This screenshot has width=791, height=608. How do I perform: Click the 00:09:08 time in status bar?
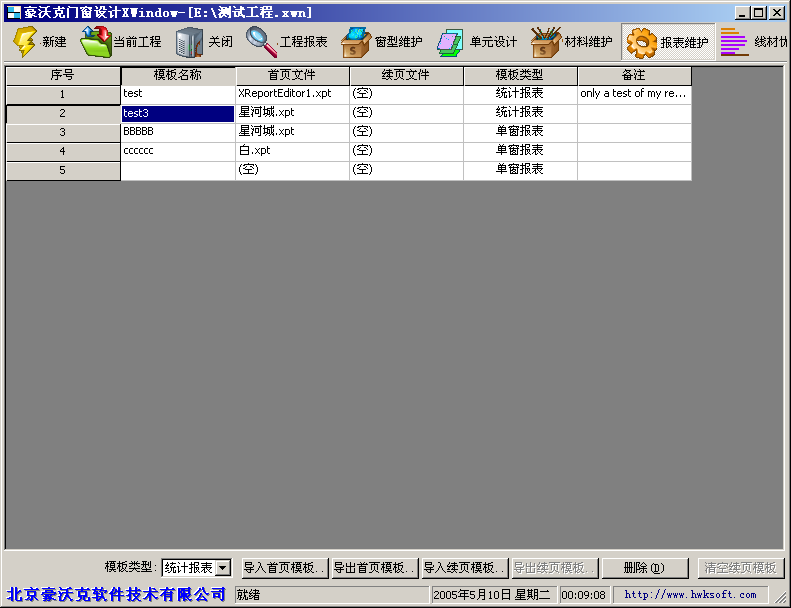[x=584, y=595]
